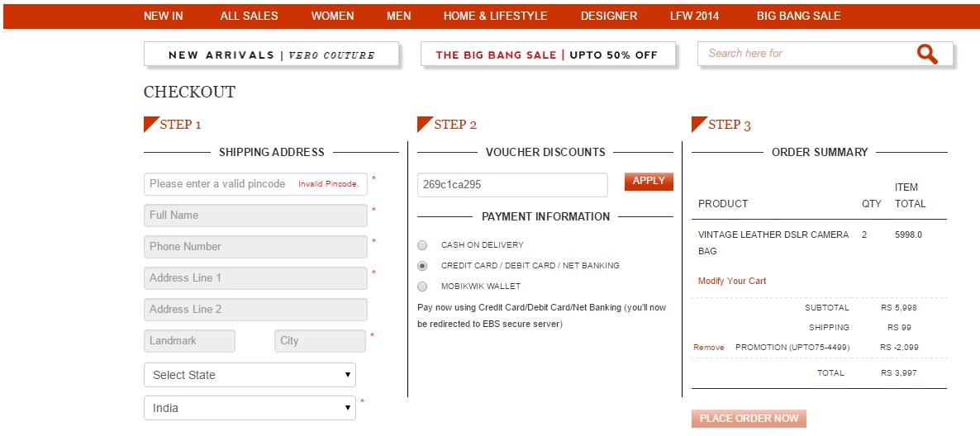980x436 pixels.
Task: Go to the Big Bang Sale menu
Action: (x=798, y=16)
